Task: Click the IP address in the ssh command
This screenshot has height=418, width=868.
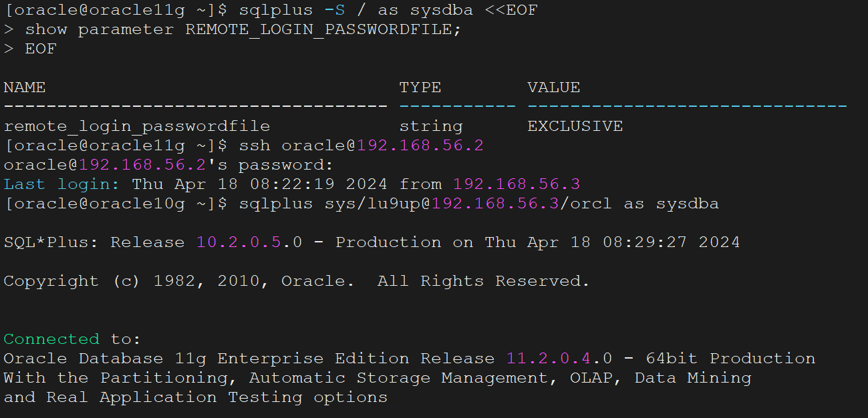Action: pos(420,146)
